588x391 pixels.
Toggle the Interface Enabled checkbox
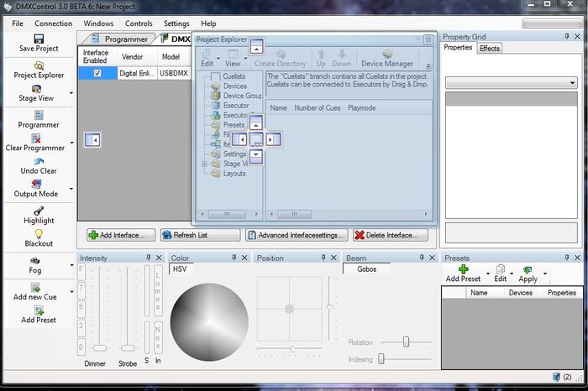[97, 73]
